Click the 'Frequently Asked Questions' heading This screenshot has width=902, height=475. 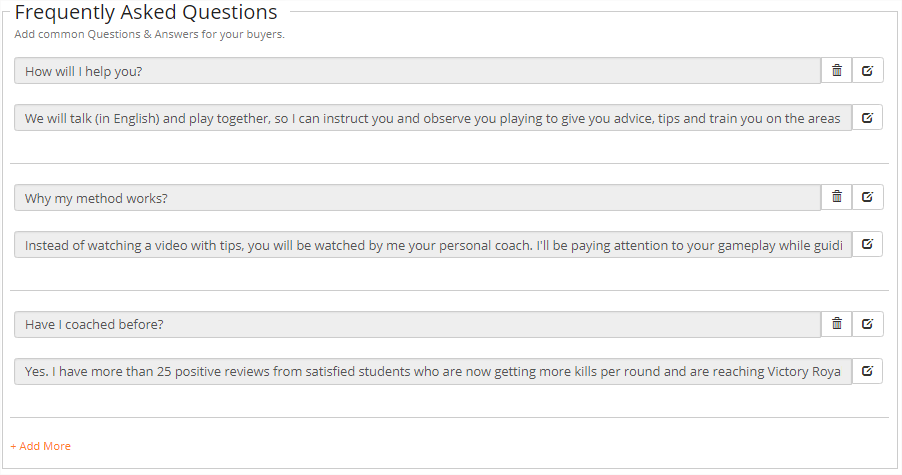[x=146, y=13]
